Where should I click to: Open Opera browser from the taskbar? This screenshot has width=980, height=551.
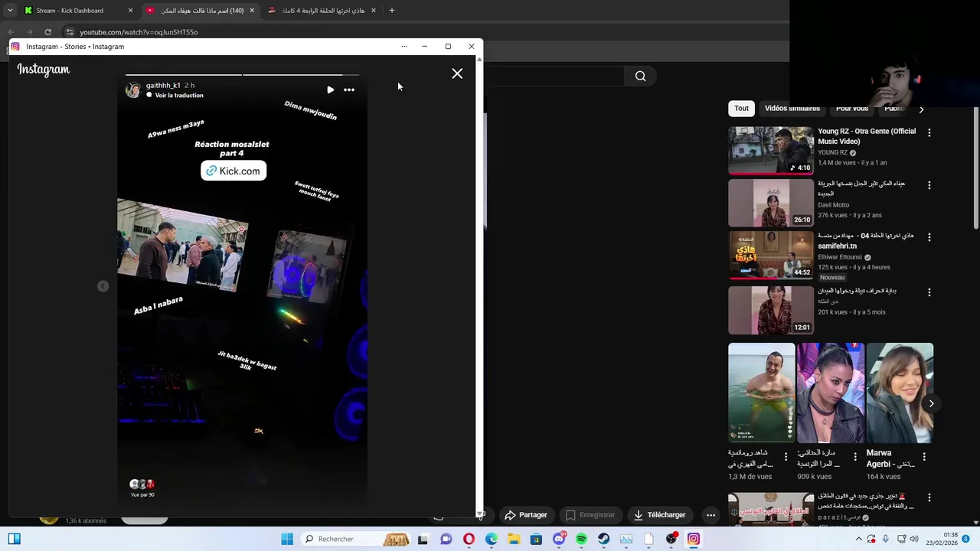click(469, 540)
